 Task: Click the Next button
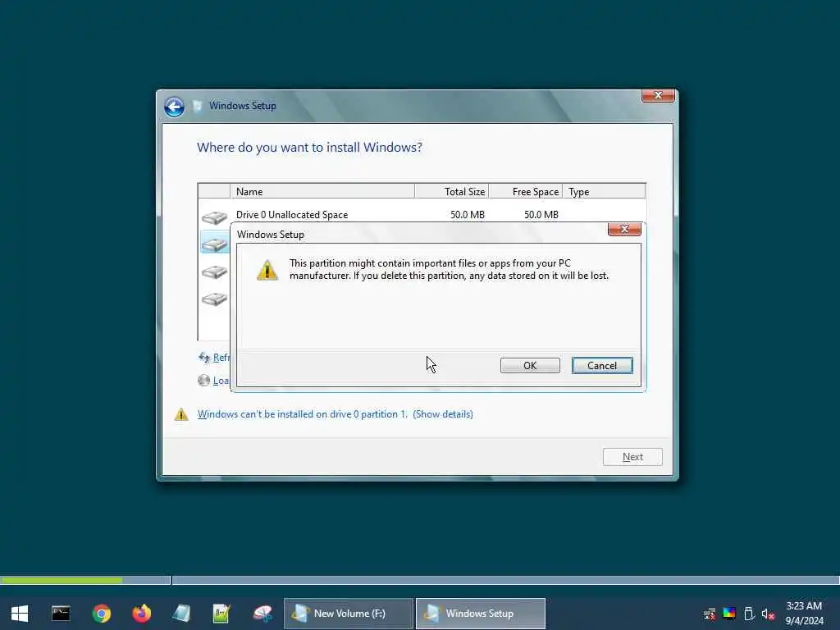pyautogui.click(x=632, y=457)
